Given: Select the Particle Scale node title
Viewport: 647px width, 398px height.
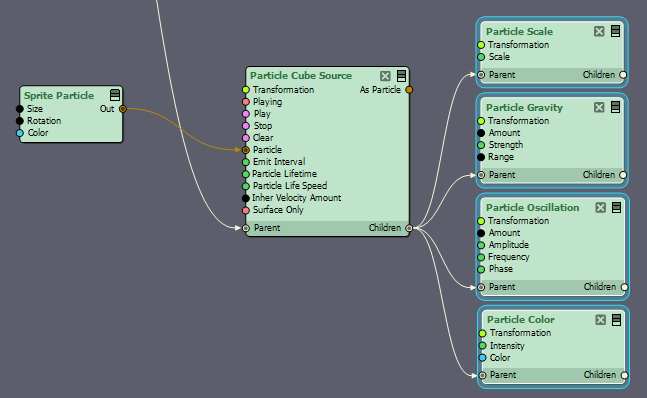Looking at the screenshot, I should coord(519,31).
